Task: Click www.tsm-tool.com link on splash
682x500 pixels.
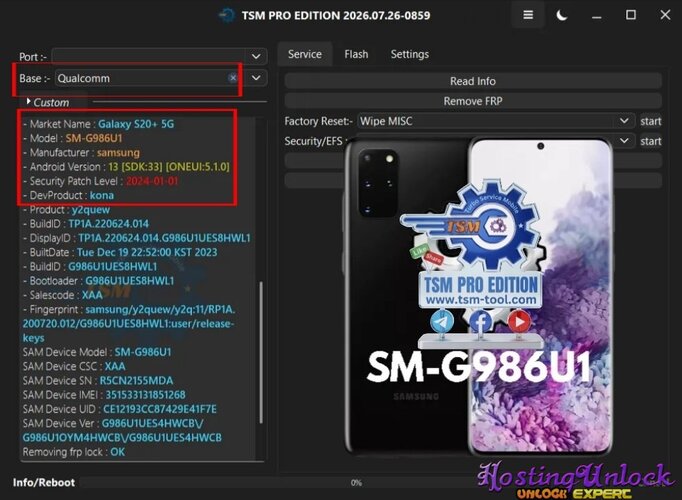Action: [x=481, y=300]
